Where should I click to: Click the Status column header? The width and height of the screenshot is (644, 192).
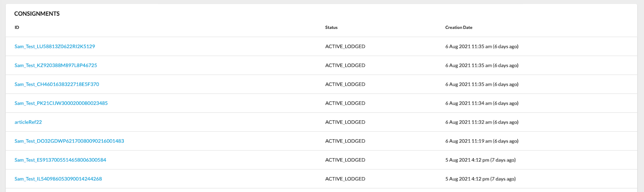[331, 27]
